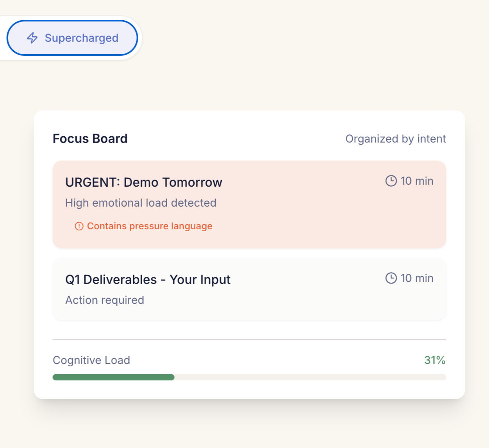
Task: Click the clock icon on Q1 Deliverables card
Action: 391,278
